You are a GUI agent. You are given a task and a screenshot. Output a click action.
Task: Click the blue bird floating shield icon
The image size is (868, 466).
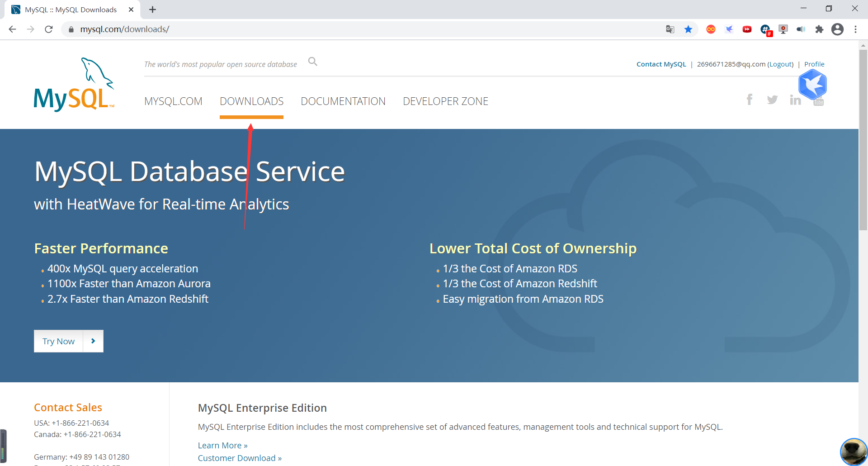812,85
